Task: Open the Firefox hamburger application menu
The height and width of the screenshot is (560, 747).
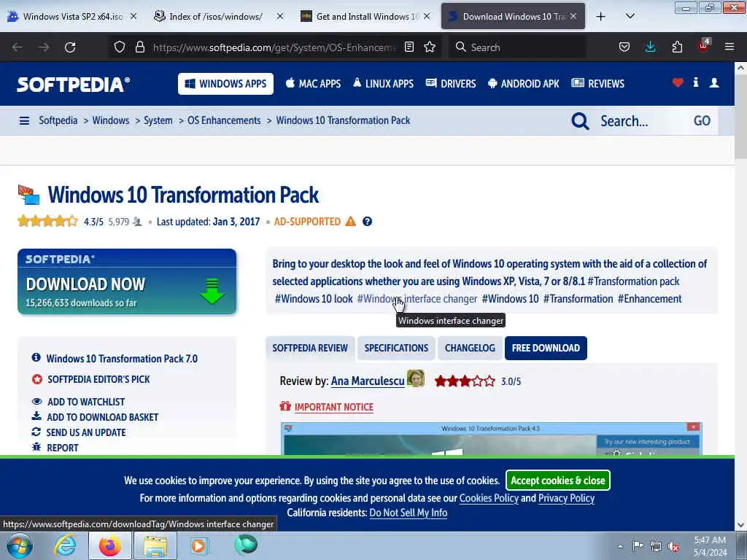Action: click(x=729, y=47)
